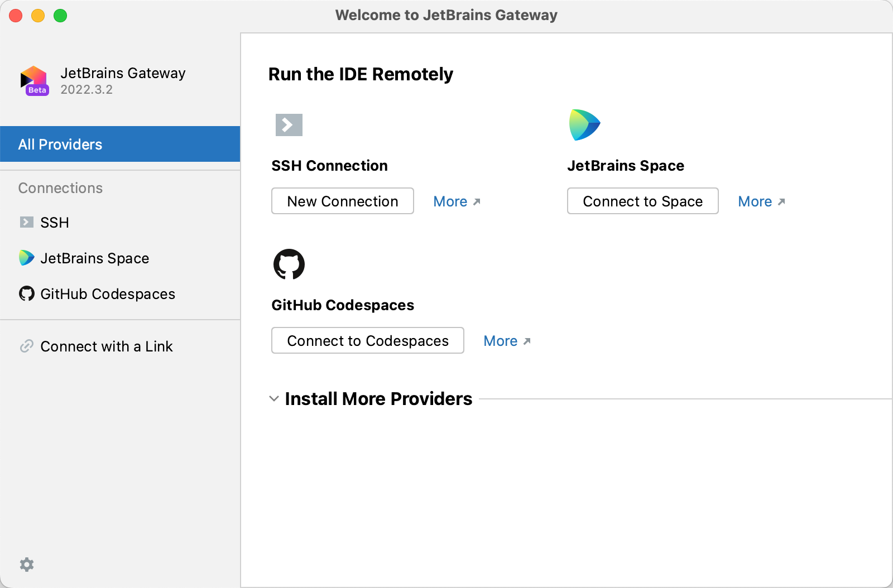Click the large GitHub Octocat logo
The height and width of the screenshot is (588, 893).
[289, 264]
